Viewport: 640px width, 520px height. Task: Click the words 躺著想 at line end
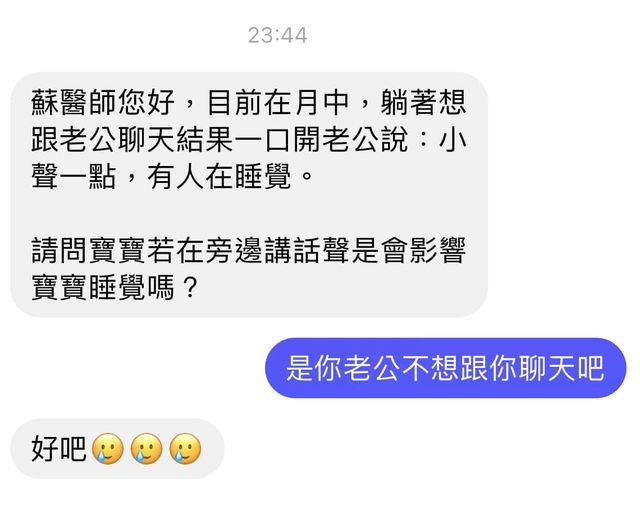click(x=424, y=102)
